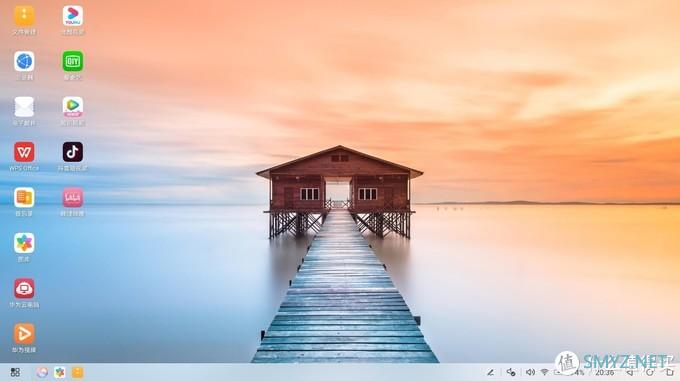
Task: Open the blue globe Browser icon
Action: [x=24, y=62]
